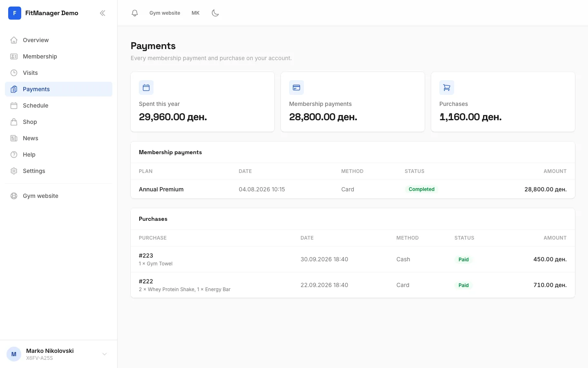Toggle dark mode moon icon
588x368 pixels.
point(215,13)
